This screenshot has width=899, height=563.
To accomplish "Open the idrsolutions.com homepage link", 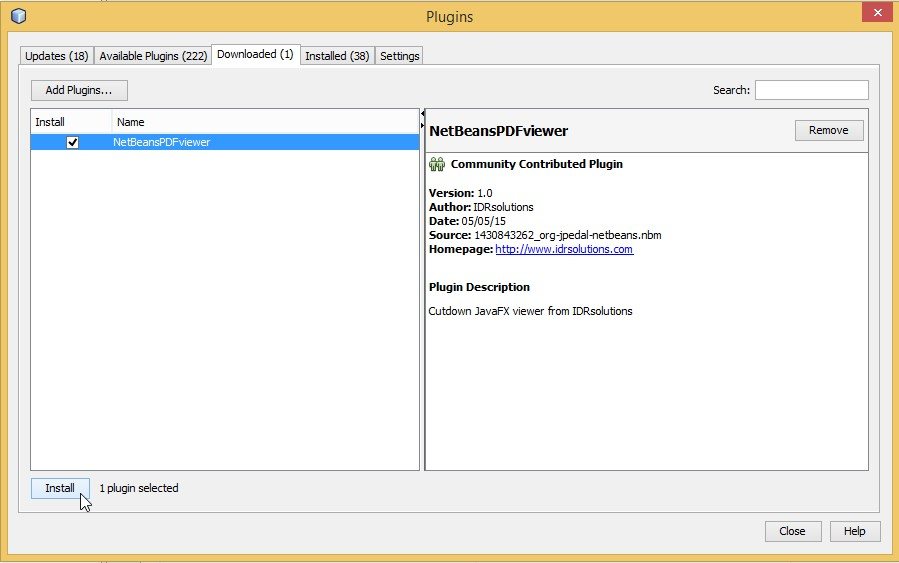I will 564,249.
